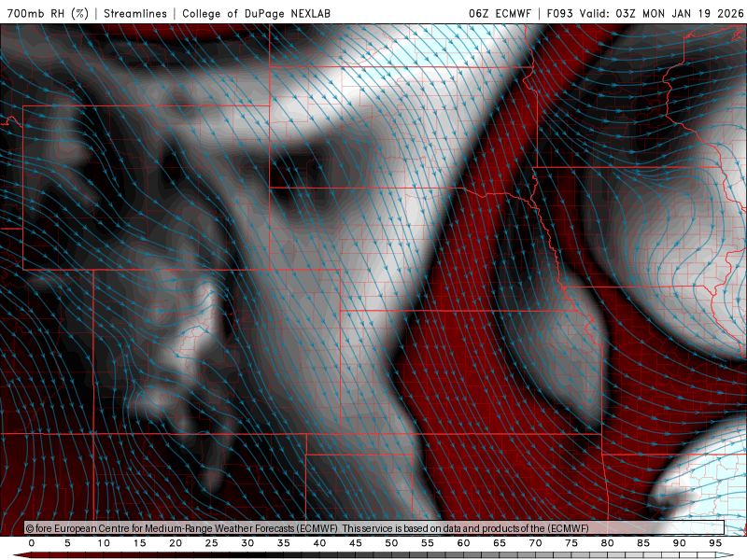The width and height of the screenshot is (747, 560).
Task: Click the '85' humidity legend label
Action: point(643,543)
